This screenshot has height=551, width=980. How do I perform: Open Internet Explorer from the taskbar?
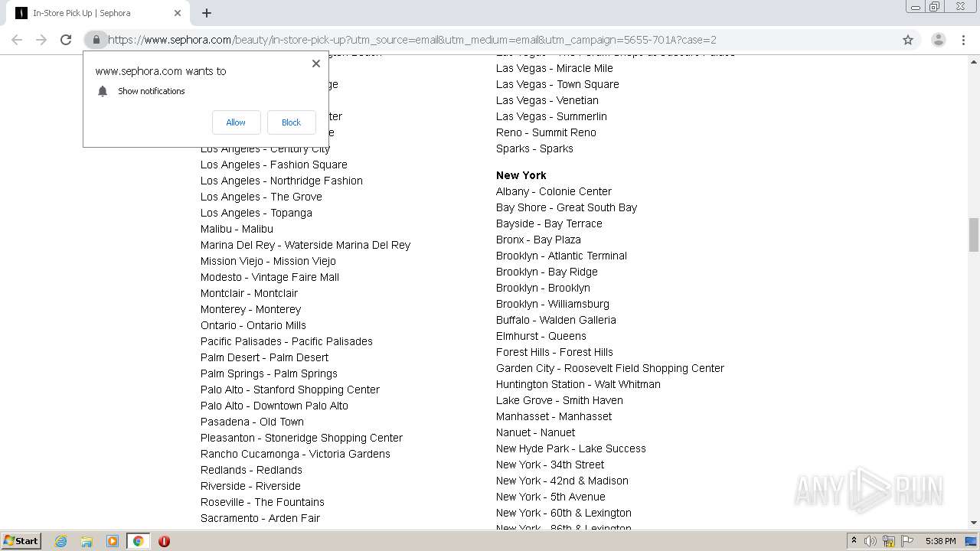tap(60, 541)
